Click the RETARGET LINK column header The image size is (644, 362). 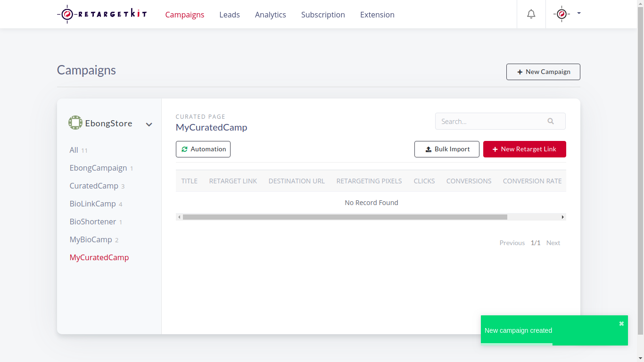(233, 181)
